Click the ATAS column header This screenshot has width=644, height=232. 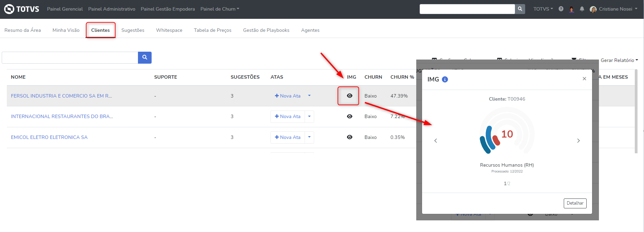(277, 77)
